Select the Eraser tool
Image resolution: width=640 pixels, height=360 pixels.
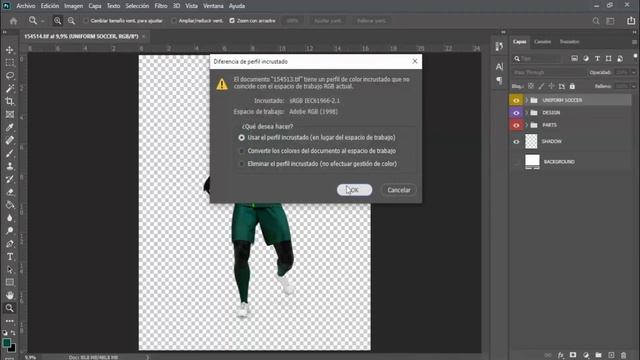[x=9, y=192]
